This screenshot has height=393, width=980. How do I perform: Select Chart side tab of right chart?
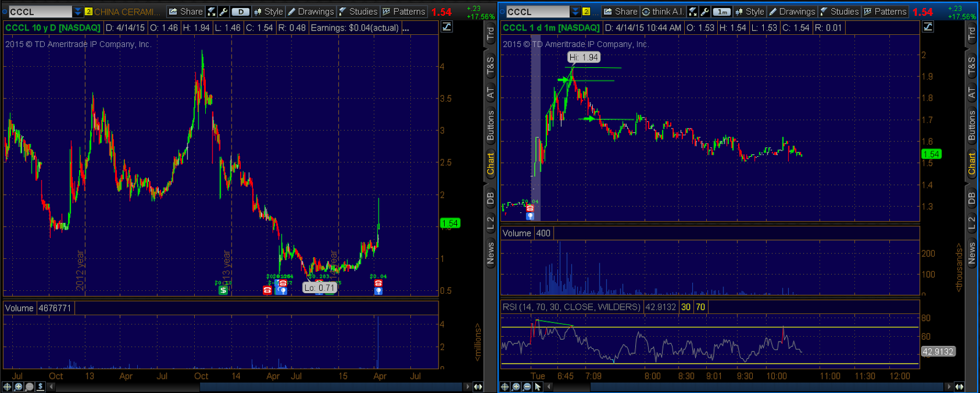971,163
